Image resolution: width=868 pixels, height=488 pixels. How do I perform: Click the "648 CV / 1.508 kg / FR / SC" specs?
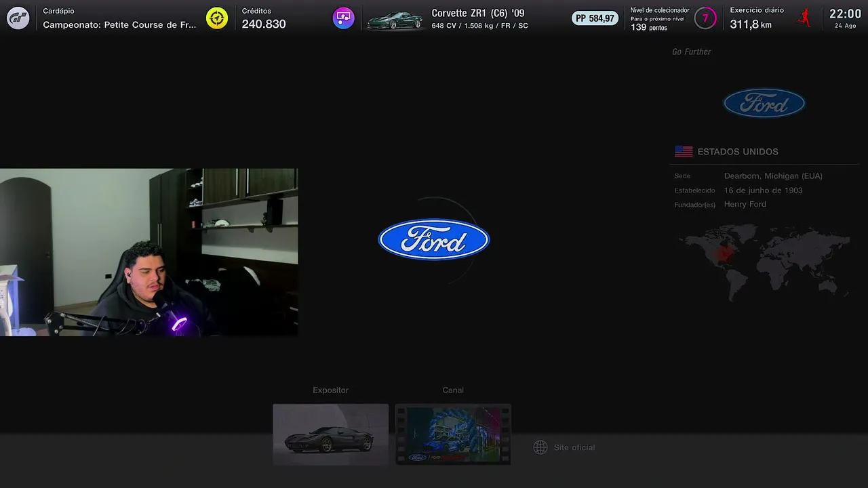[479, 26]
